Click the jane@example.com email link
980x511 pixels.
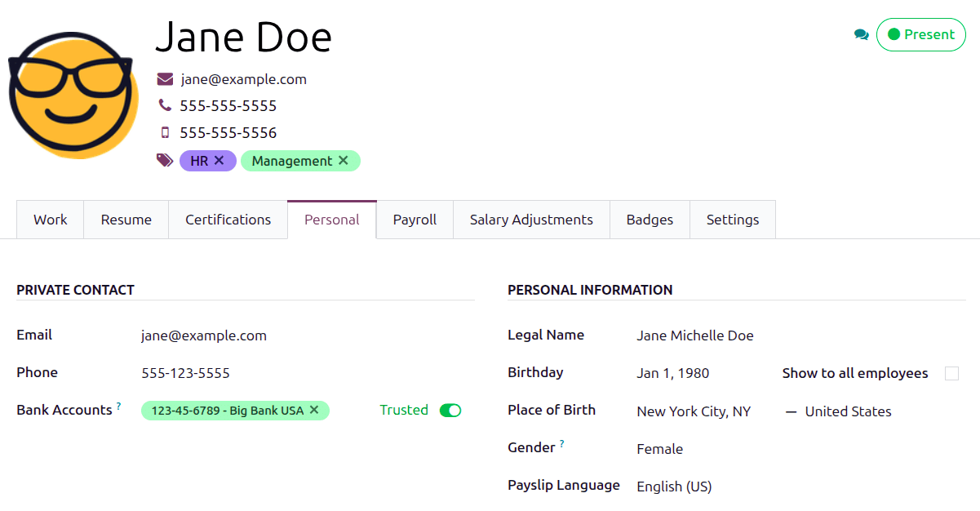tap(243, 79)
